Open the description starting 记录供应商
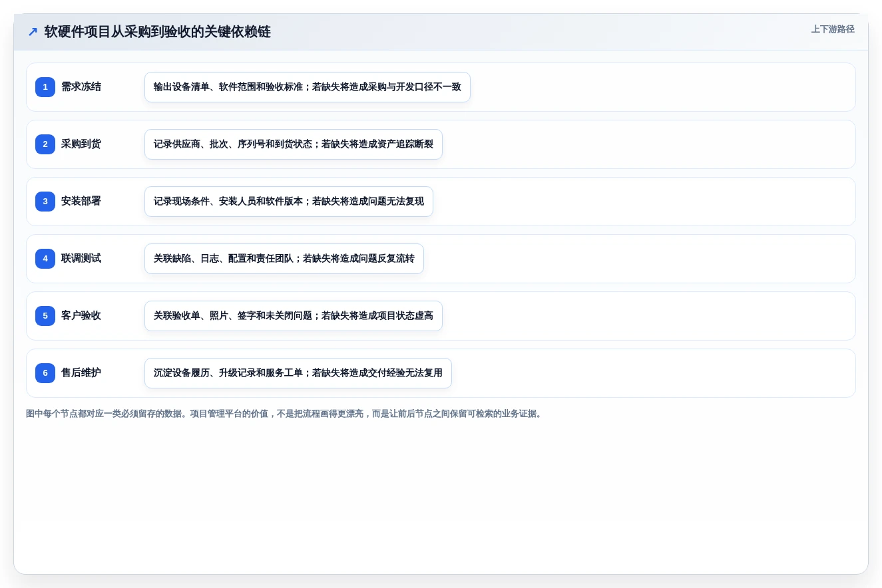The width and height of the screenshot is (882, 588). pos(294,144)
